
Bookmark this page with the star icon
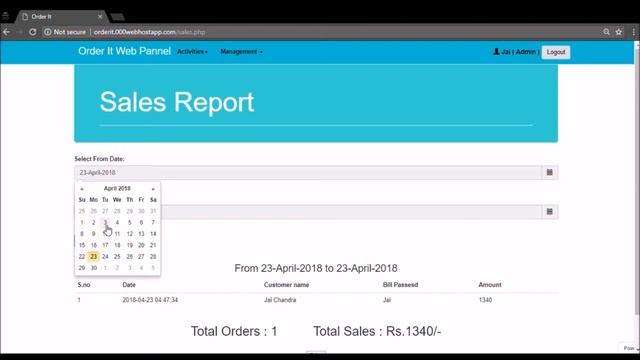[x=619, y=32]
